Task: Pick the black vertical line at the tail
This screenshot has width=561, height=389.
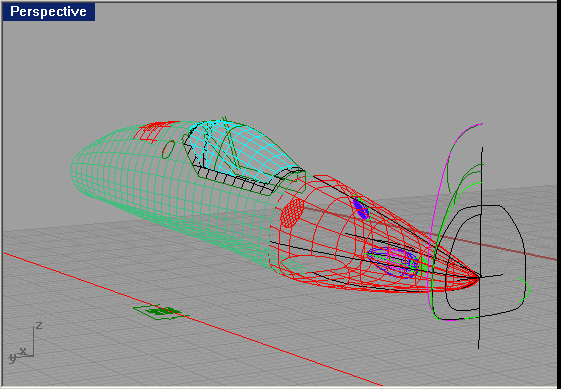Action: pos(480,247)
